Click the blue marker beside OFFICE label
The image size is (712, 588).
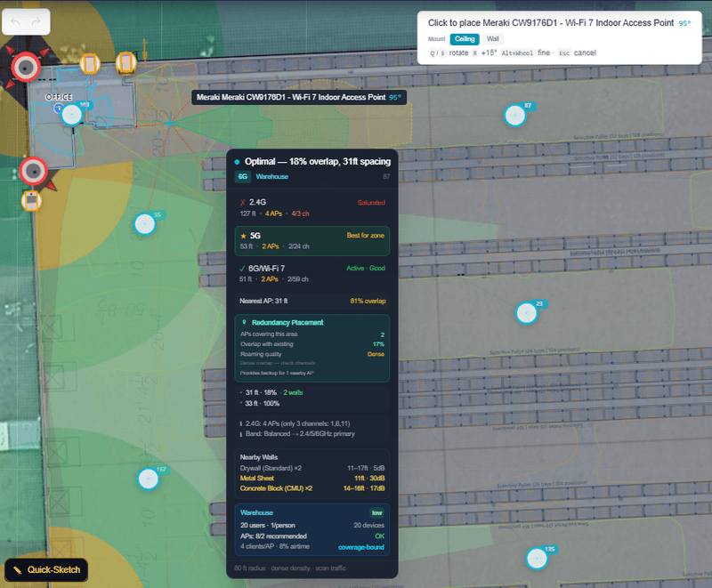coord(59,108)
